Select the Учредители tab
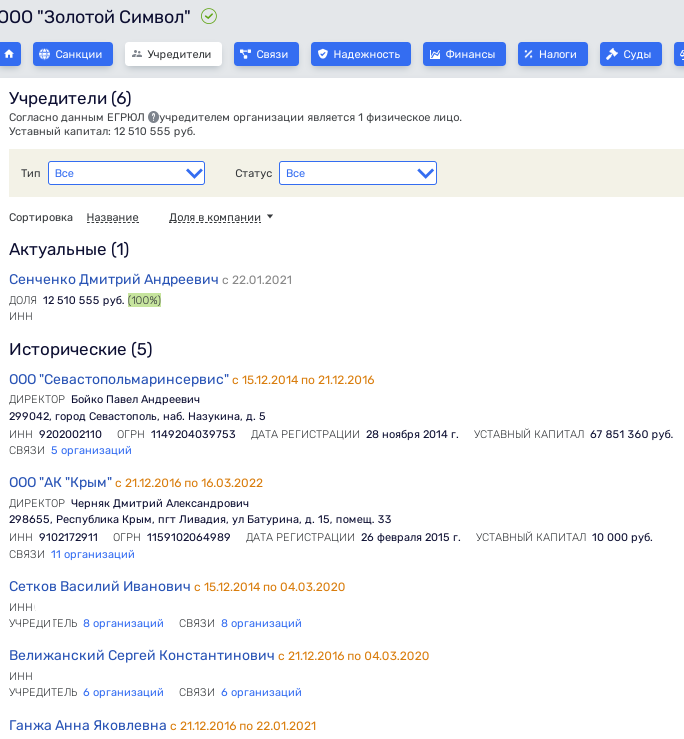The height and width of the screenshot is (739, 684). pyautogui.click(x=173, y=54)
